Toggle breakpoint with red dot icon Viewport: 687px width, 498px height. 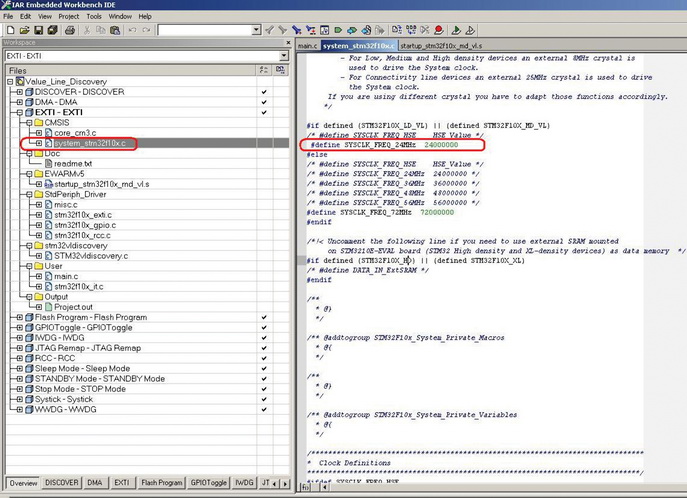coord(438,30)
